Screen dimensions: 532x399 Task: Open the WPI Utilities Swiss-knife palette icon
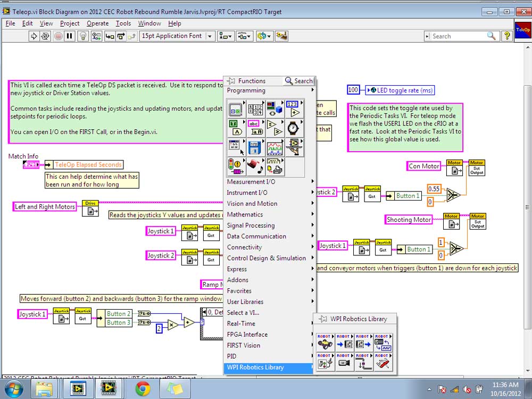384,362
